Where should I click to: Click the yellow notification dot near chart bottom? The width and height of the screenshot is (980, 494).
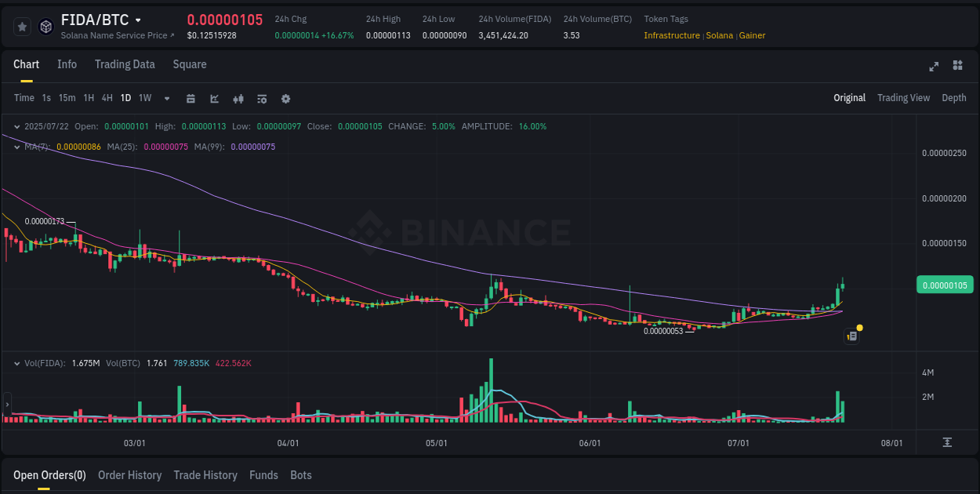(x=859, y=327)
